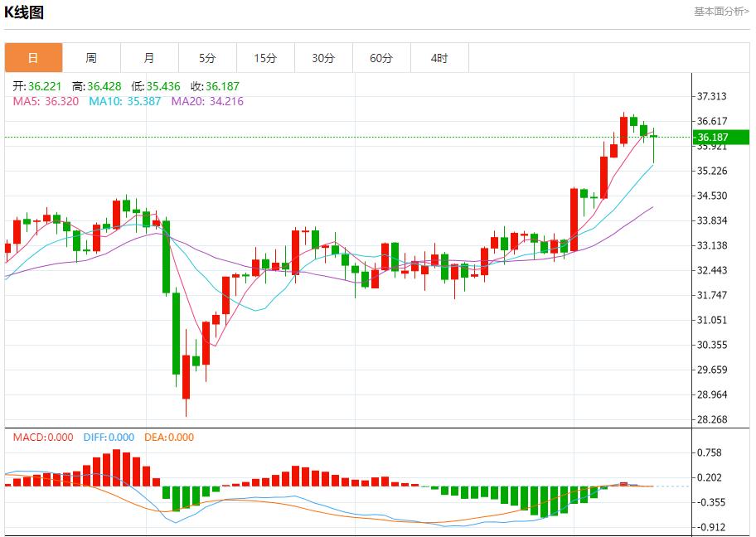This screenshot has height=537, width=756.
Task: Click the K线图 heading
Action: pos(25,12)
